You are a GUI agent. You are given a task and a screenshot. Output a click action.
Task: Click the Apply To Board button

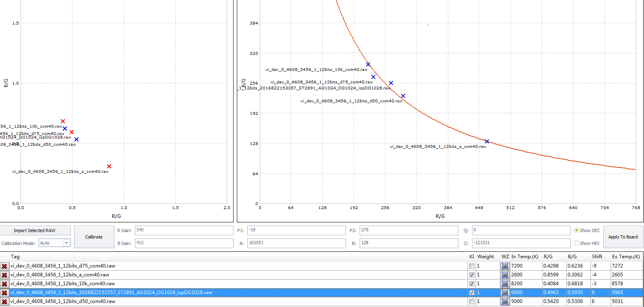[x=623, y=237]
